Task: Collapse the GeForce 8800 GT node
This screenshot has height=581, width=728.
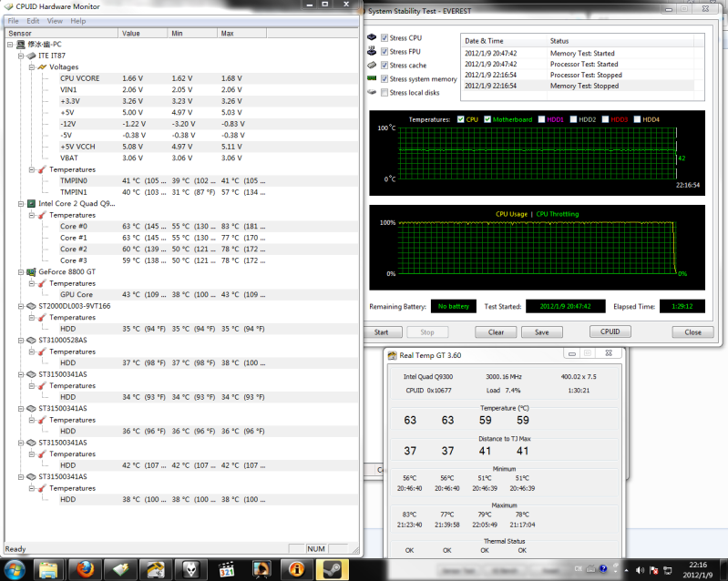Action: [21, 271]
